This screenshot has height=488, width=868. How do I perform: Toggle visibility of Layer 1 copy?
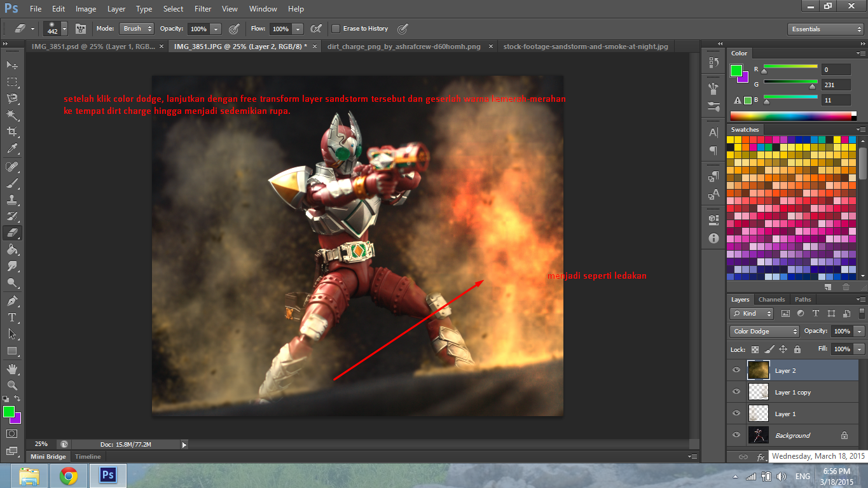point(736,392)
